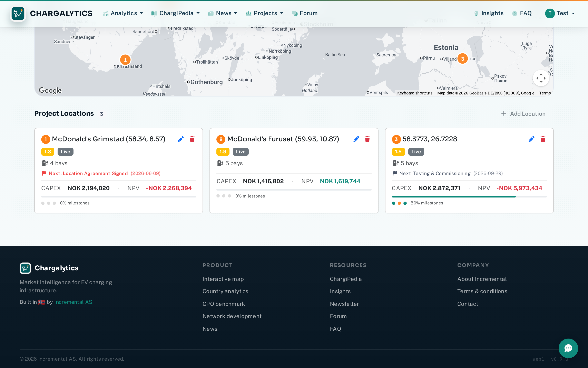
Task: Click Next: Location Agreement Signed text
Action: click(x=88, y=173)
